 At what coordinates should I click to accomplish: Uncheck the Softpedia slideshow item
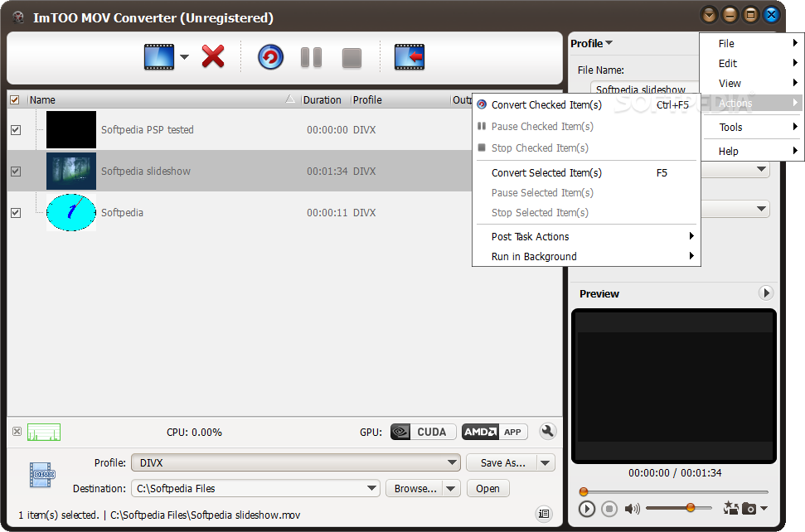click(16, 171)
